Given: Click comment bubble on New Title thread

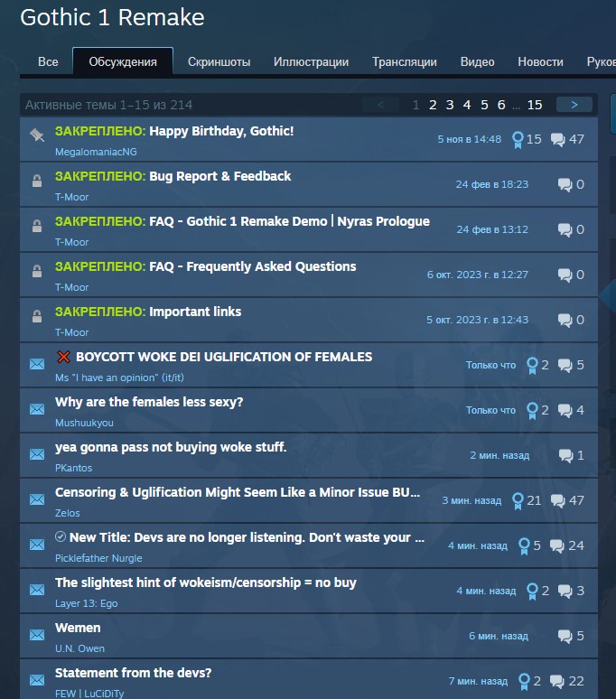Looking at the screenshot, I should click(557, 546).
